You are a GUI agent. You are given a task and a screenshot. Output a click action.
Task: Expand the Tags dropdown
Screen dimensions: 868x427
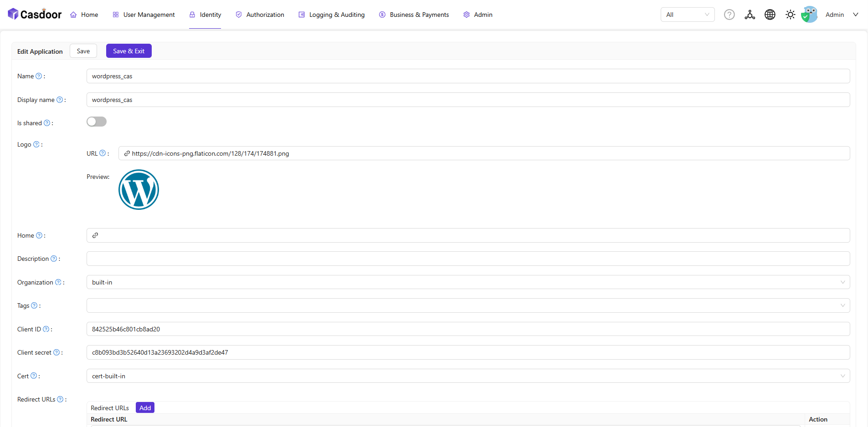coord(468,305)
